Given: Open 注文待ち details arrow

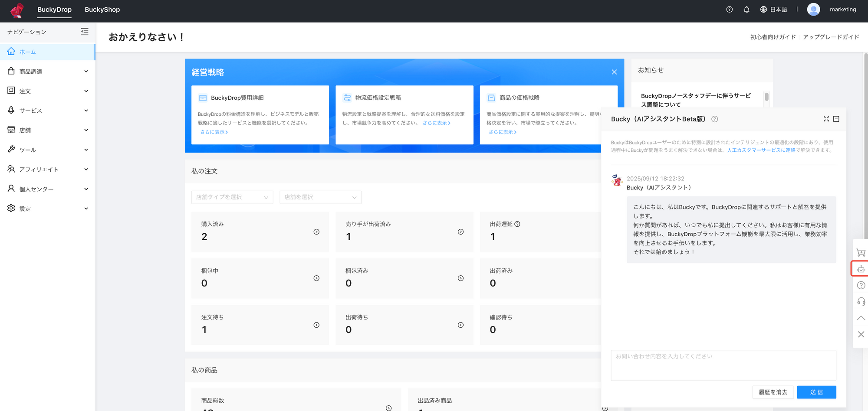Looking at the screenshot, I should (316, 325).
